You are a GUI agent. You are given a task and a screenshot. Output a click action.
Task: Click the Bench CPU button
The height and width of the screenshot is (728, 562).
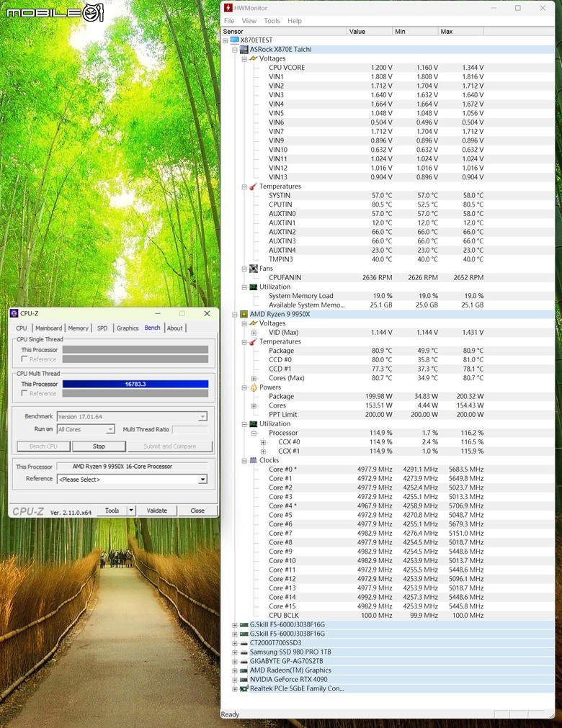44,446
